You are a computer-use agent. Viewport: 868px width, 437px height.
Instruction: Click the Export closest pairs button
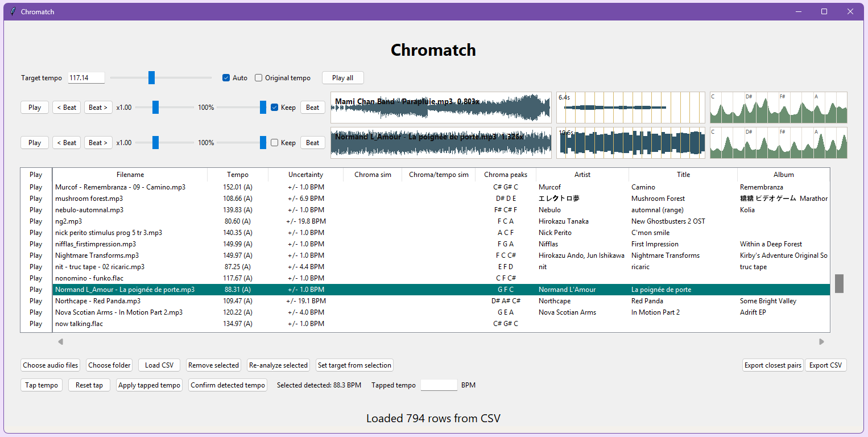(773, 365)
